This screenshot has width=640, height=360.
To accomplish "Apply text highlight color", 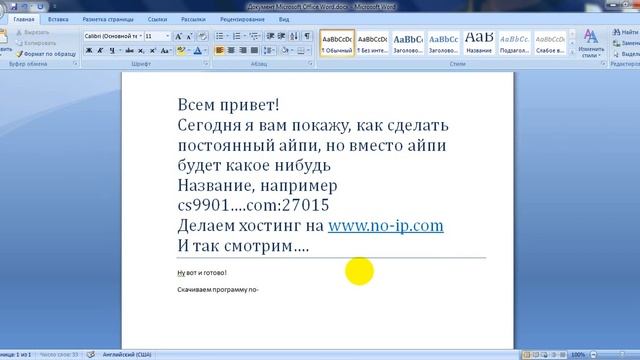I will click(181, 51).
